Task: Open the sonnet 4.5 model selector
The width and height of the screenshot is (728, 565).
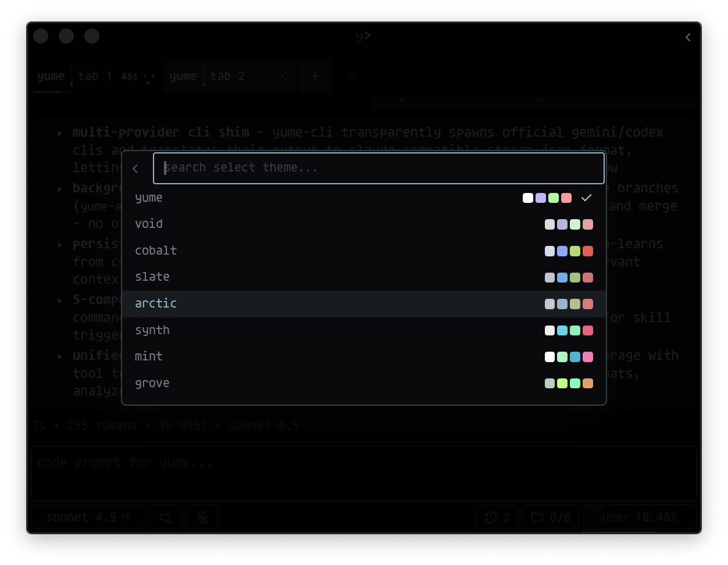Action: point(87,517)
